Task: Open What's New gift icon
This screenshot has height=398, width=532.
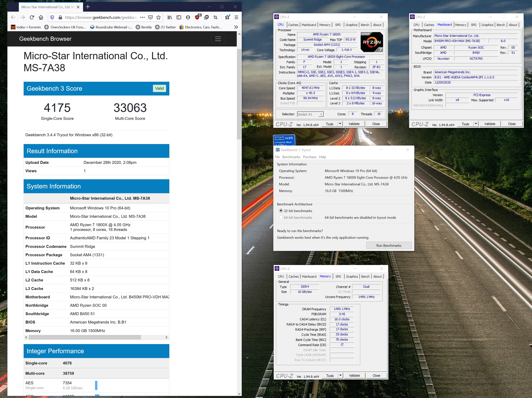Action: tap(227, 17)
